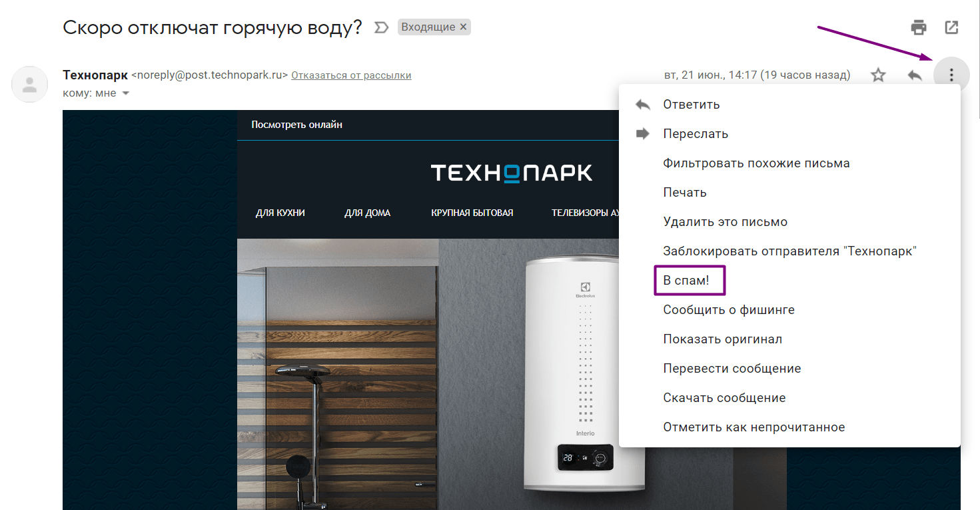This screenshot has width=980, height=510.
Task: Expand recipient details arrow near 'кому: мне'
Action: 125,93
